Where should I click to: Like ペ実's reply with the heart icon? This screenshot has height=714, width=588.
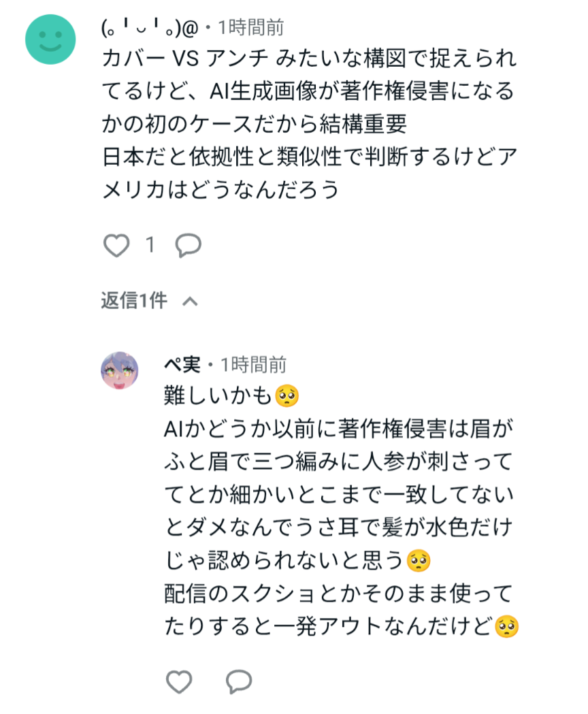click(179, 681)
